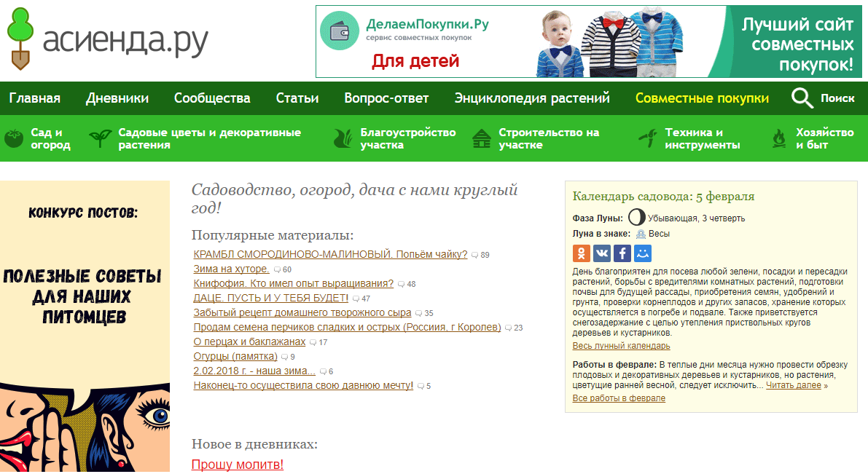The width and height of the screenshot is (868, 474).
Task: Share via the Odnoklassniki icon
Action: coord(581,253)
